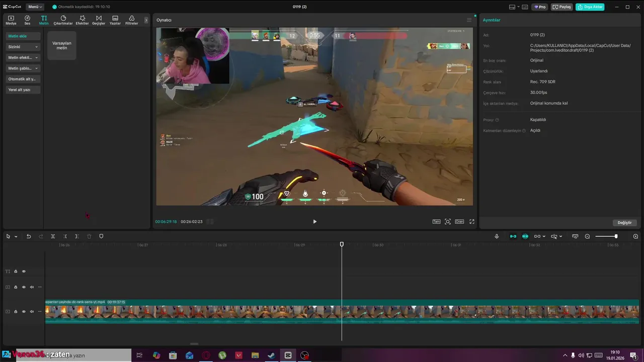Open the Geçişler transitions tab
The width and height of the screenshot is (644, 362).
click(99, 20)
